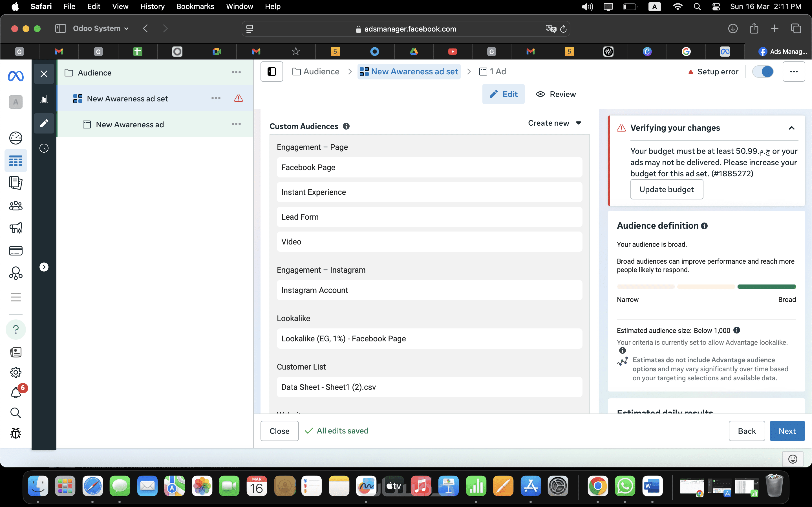Screen dimensions: 812x507
Task: Open the Audiences people icon in sidebar
Action: [16, 206]
